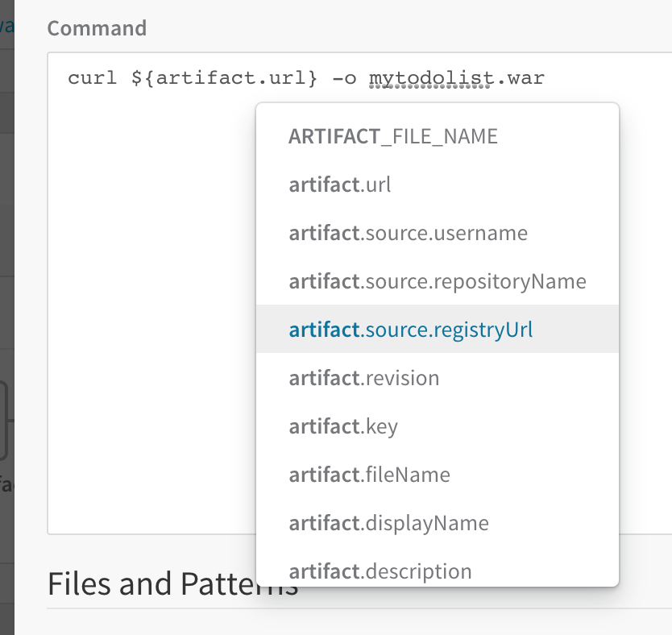This screenshot has height=635, width=672.
Task: Click the .war extension in command
Action: 521,78
